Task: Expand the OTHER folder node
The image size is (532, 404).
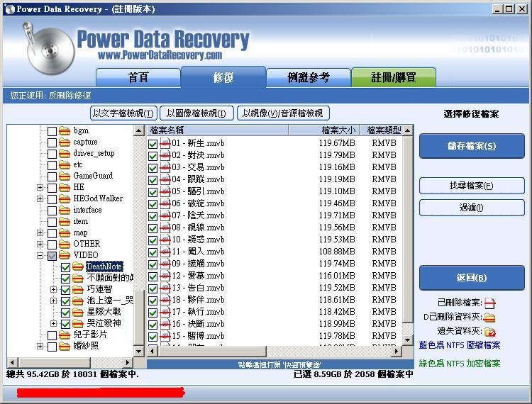Action: [40, 244]
